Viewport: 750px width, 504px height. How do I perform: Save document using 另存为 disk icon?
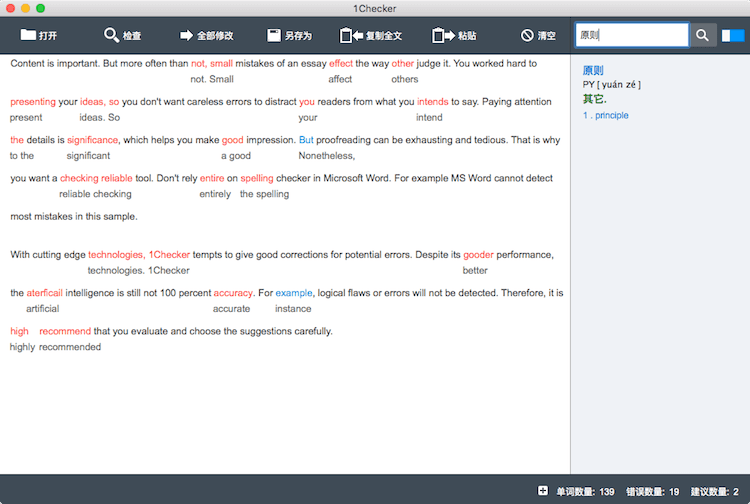click(x=289, y=35)
